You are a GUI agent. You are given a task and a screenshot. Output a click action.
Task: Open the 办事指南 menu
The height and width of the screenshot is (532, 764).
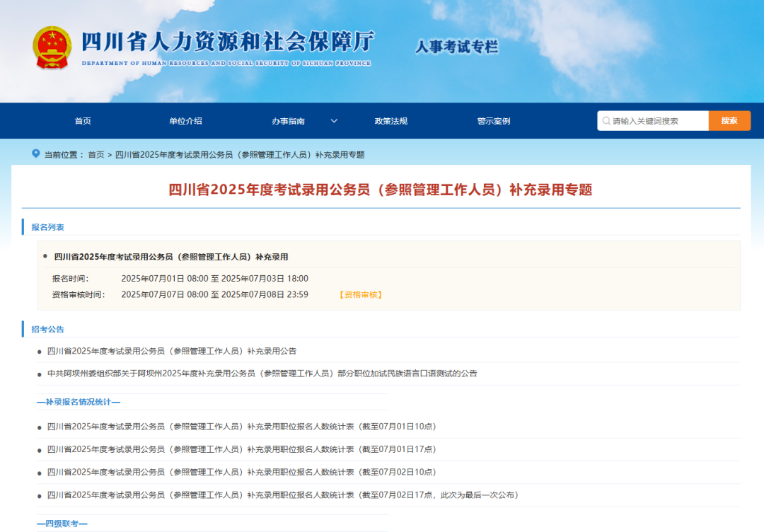tap(289, 121)
